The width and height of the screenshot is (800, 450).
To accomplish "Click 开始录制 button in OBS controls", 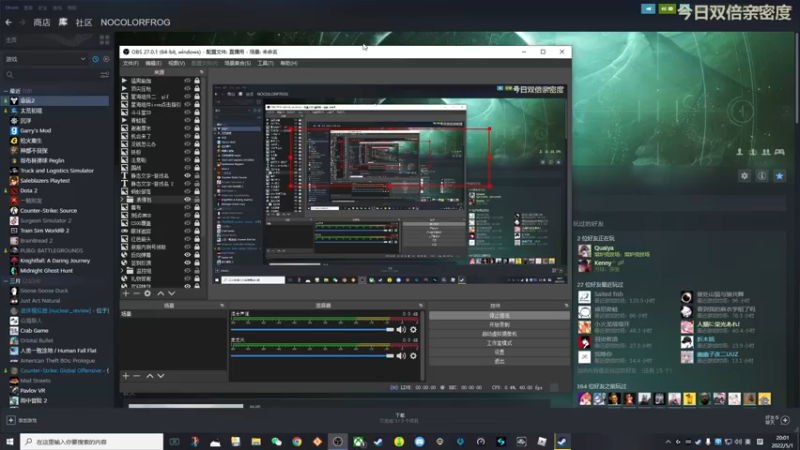I will coord(499,325).
